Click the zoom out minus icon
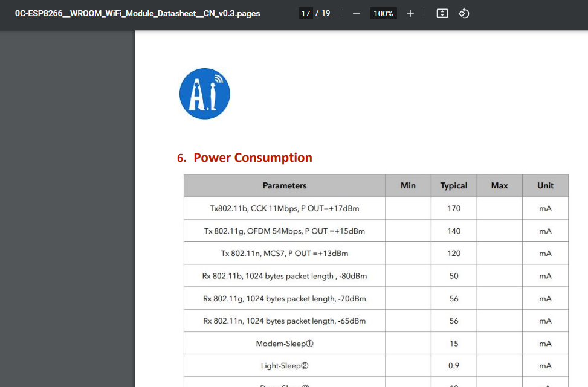Screen dimensions: 588x387 click(357, 13)
